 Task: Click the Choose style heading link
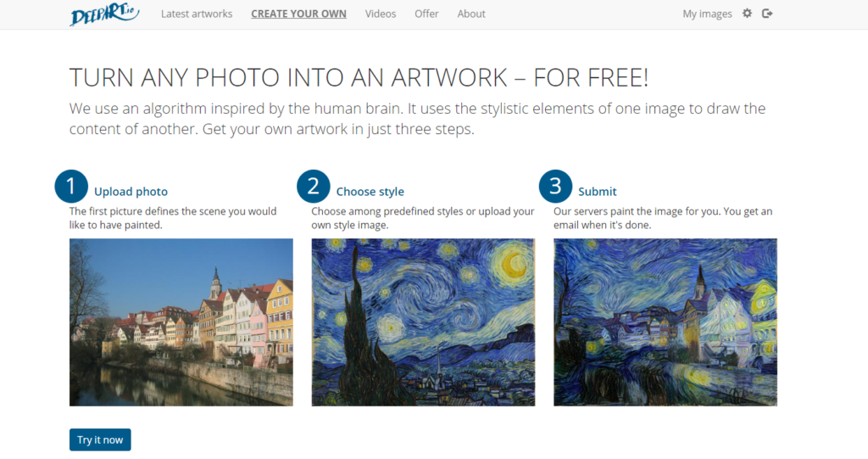[x=370, y=192]
